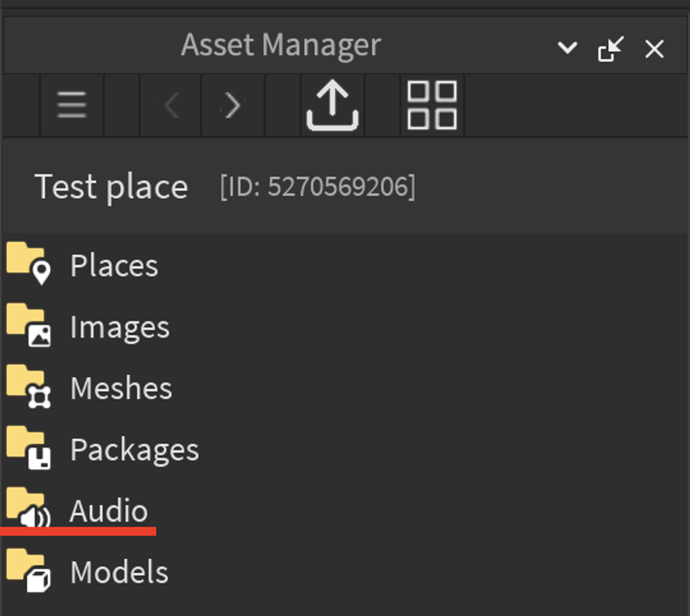This screenshot has width=690, height=616.
Task: Select the Packages label
Action: pos(134,450)
